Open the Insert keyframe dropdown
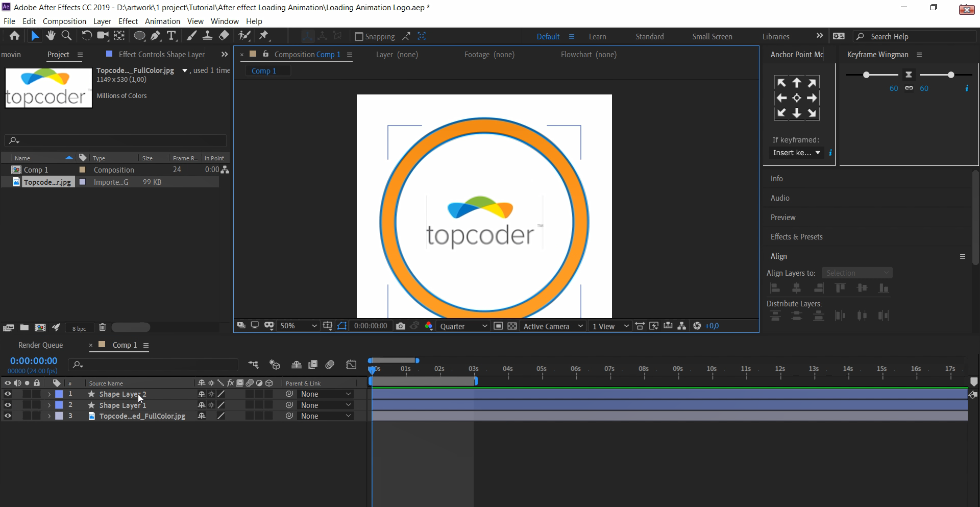The width and height of the screenshot is (980, 507). coord(796,153)
